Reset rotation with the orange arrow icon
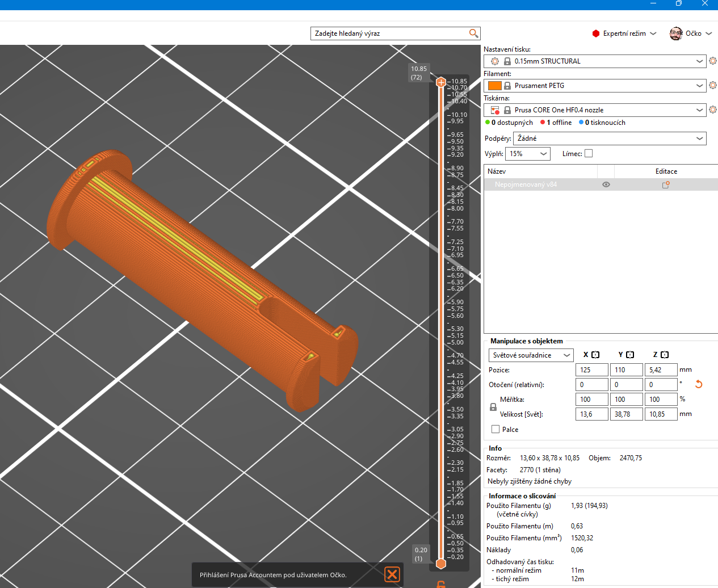 tap(699, 384)
